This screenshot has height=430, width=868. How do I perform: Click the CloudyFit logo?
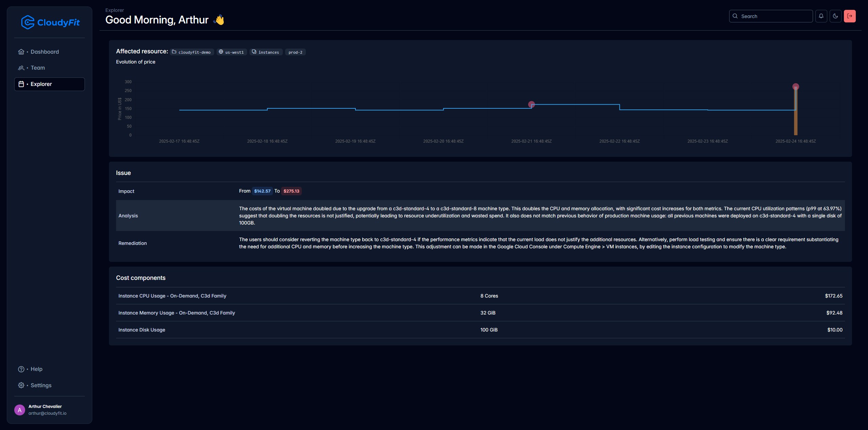[x=50, y=22]
